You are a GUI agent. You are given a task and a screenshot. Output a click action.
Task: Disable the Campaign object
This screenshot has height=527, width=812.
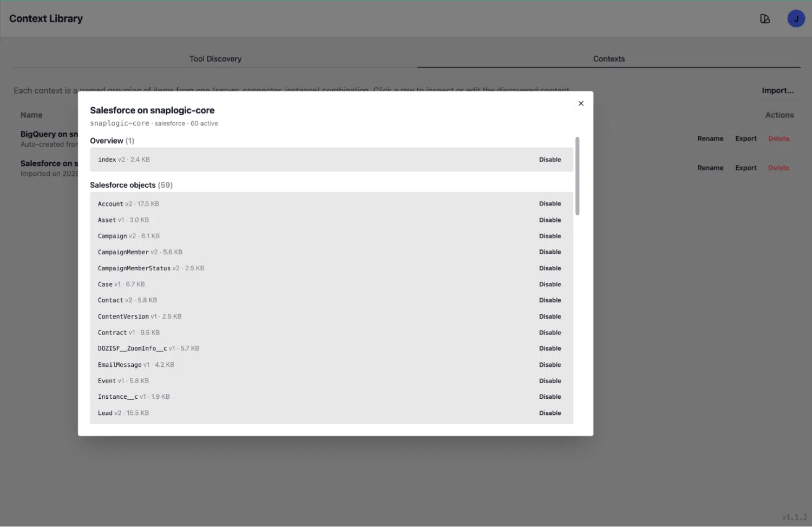click(x=550, y=236)
